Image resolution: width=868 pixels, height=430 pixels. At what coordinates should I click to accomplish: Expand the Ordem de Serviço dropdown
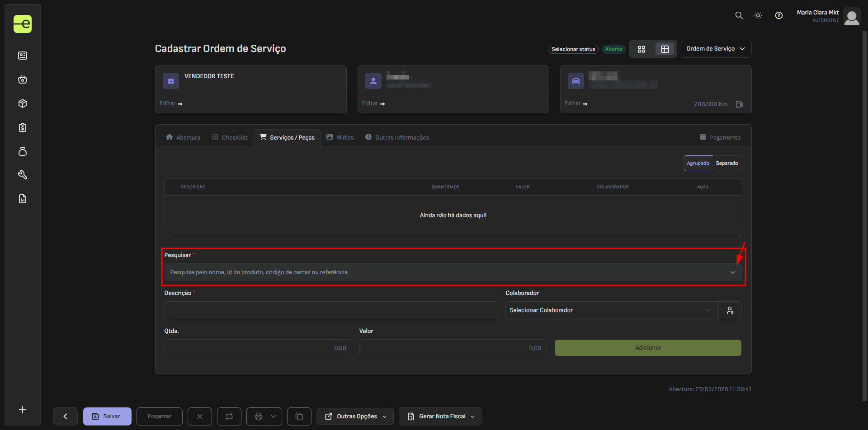[716, 49]
